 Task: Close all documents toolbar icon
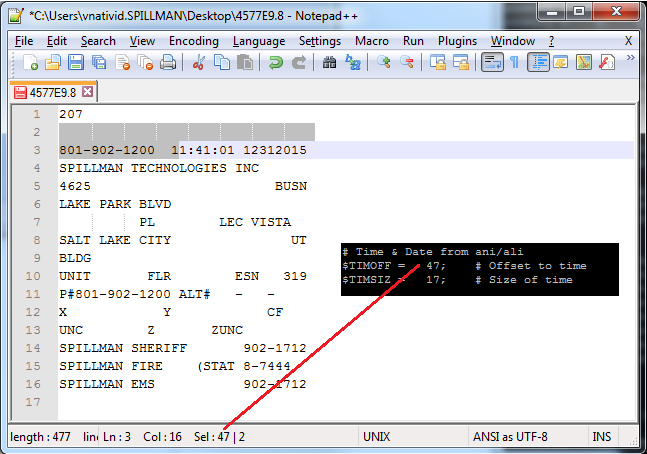[x=145, y=63]
